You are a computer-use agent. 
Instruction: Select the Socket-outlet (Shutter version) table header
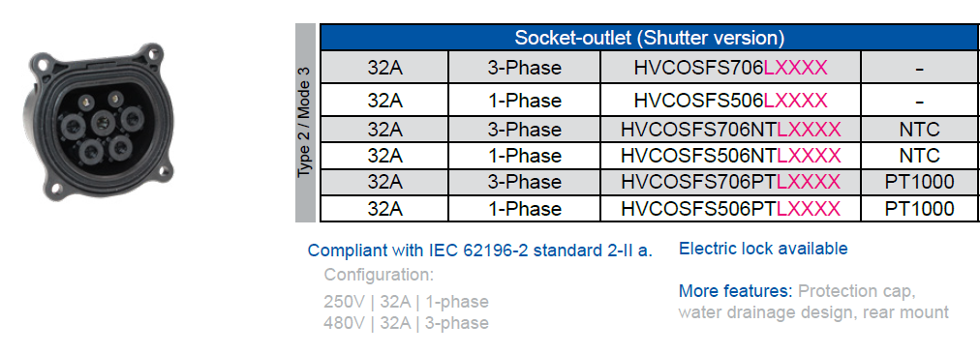pos(649,38)
